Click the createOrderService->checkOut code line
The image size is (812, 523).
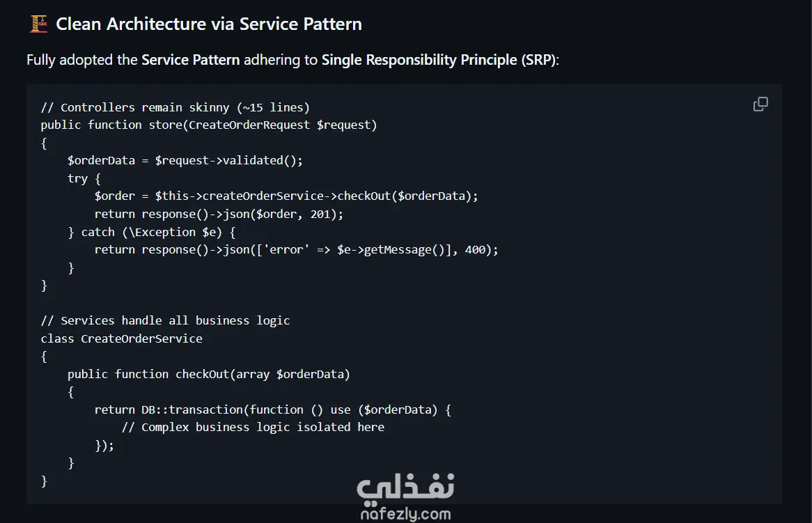pos(286,196)
